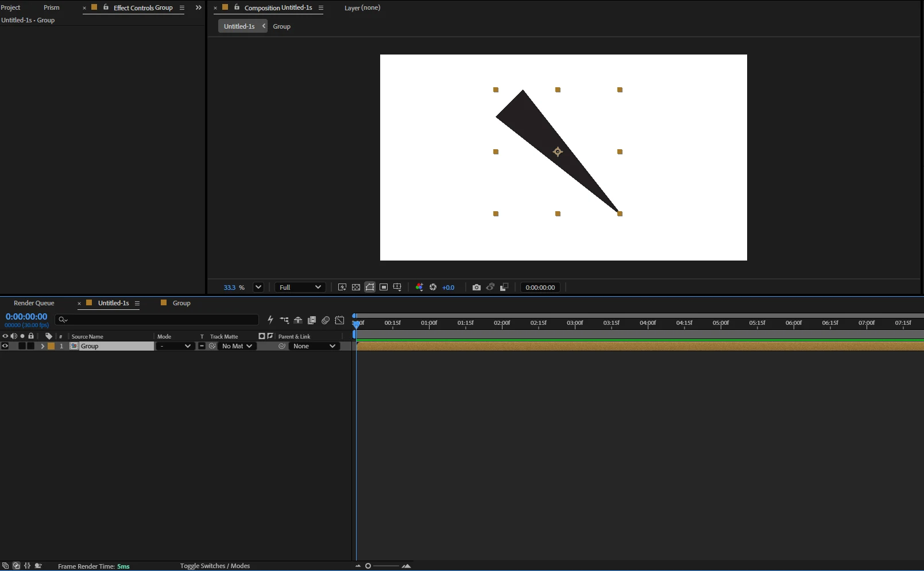The width and height of the screenshot is (924, 571).
Task: Click the Parent & Link column header
Action: pos(294,336)
